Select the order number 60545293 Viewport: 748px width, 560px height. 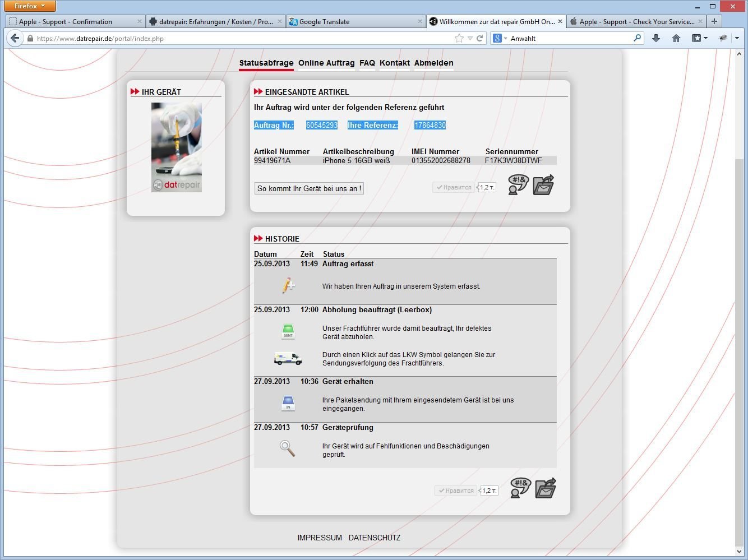point(322,125)
